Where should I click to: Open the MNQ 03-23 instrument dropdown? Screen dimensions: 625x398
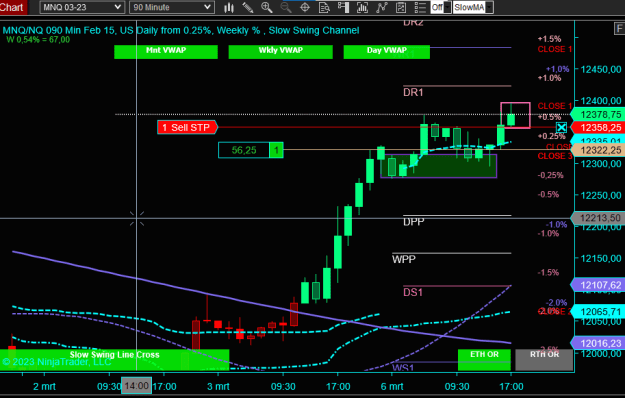point(82,7)
